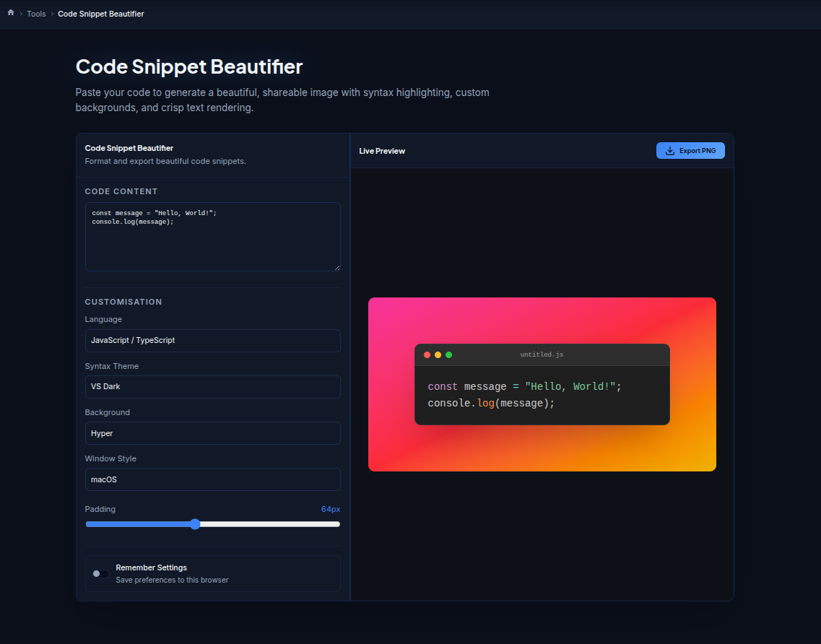Click the green dot in preview window
The height and width of the screenshot is (644, 821).
[x=448, y=355]
